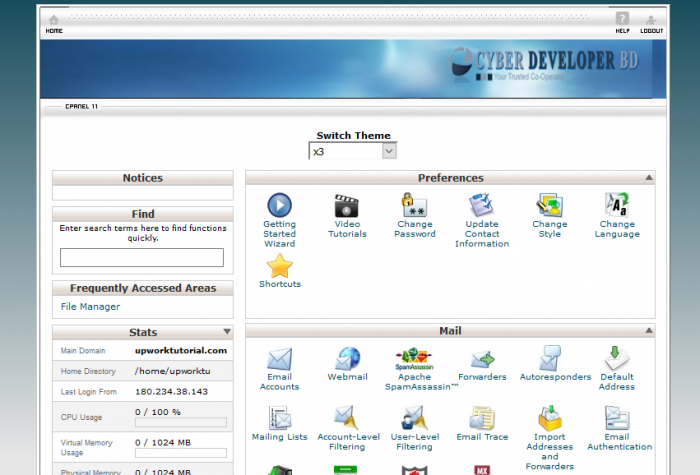Screen dimensions: 700x475
Task: Click the Find search input field
Action: (142, 258)
